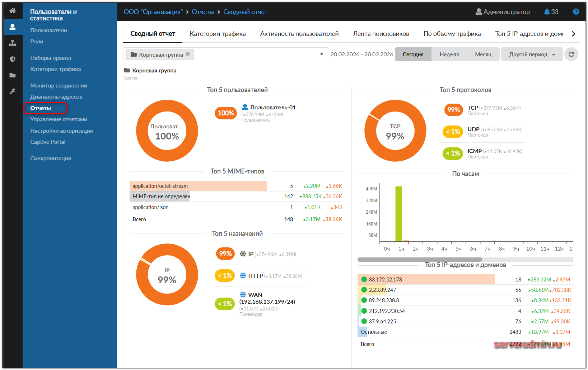Image resolution: width=588 pixels, height=370 pixels.
Task: Open the Активность пользователей tab
Action: [x=299, y=34]
